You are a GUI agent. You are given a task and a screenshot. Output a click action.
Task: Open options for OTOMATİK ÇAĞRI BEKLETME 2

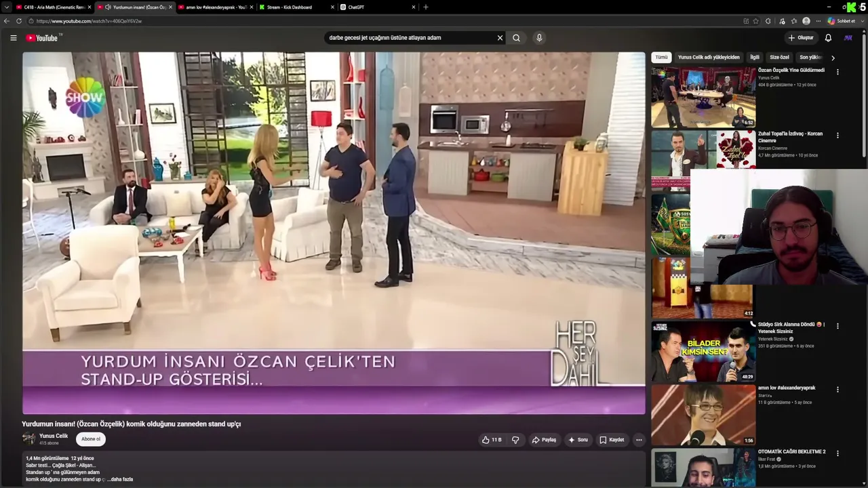click(837, 453)
